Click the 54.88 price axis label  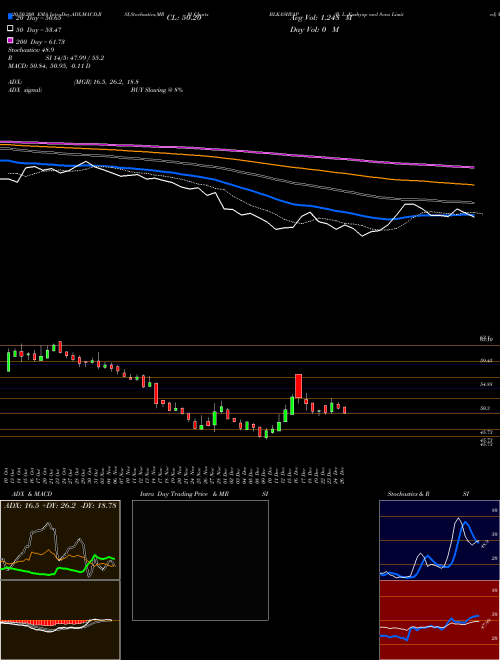pos(487,384)
